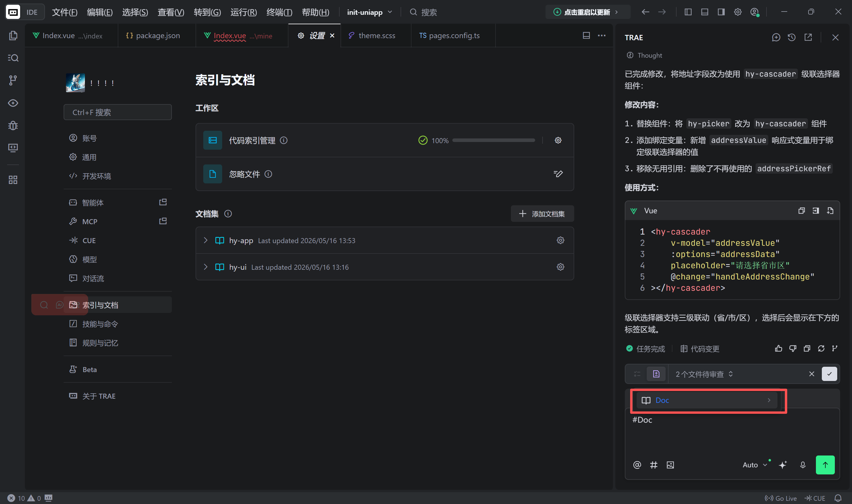This screenshot has height=504, width=852.
Task: Start voice input with microphone icon
Action: pos(803,465)
